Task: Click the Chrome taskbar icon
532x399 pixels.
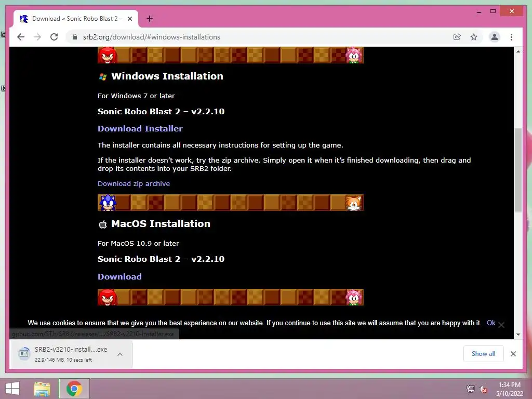Action: (x=74, y=389)
